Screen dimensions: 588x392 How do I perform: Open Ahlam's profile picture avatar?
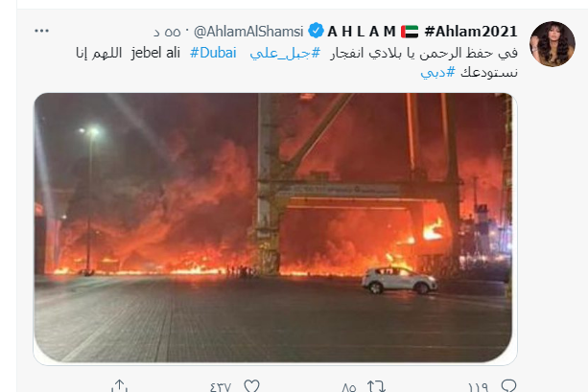coord(552,44)
